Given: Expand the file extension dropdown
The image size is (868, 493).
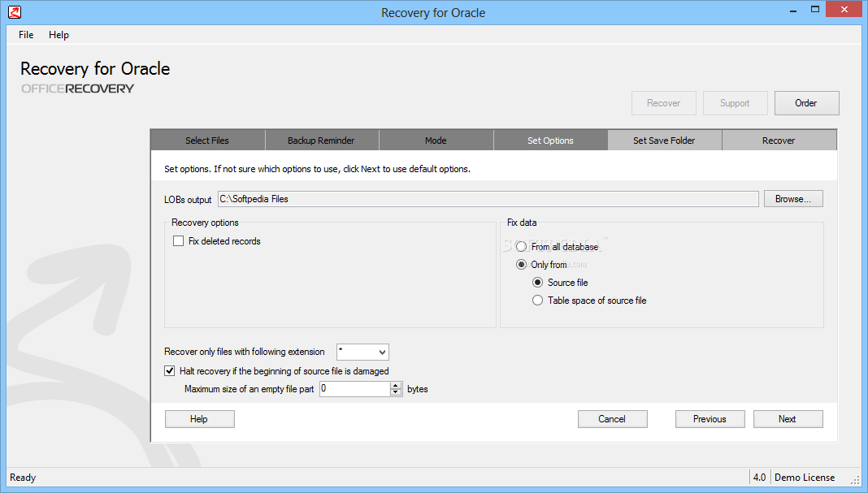Looking at the screenshot, I should 382,352.
